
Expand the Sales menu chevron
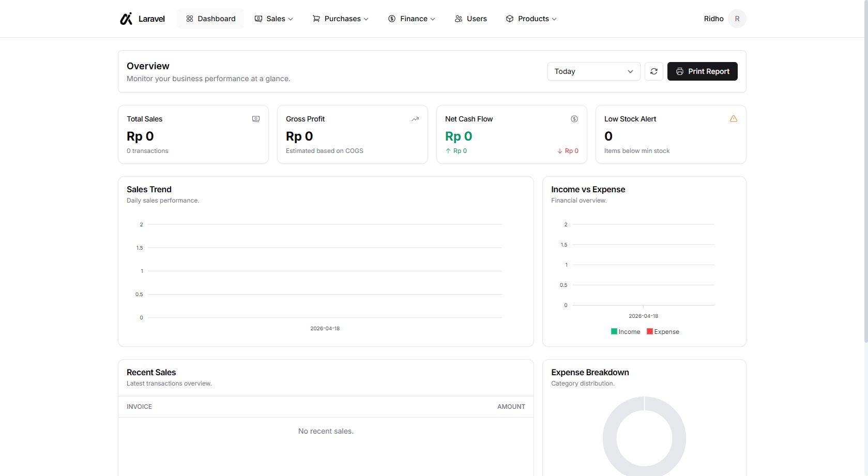pyautogui.click(x=291, y=19)
